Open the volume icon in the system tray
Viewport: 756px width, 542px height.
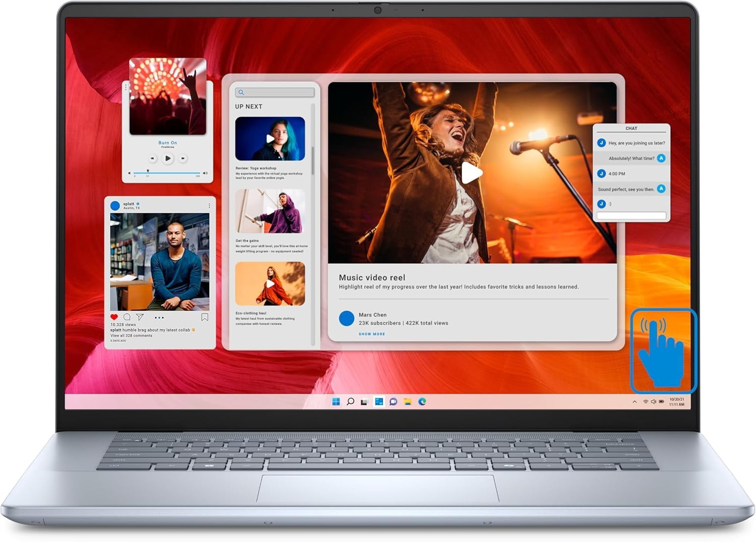click(654, 402)
